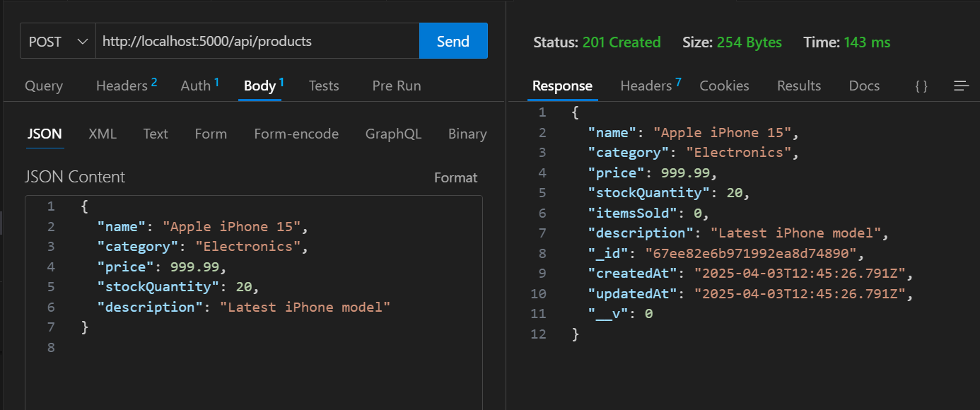The height and width of the screenshot is (410, 980).
Task: Select the Response tab
Action: (562, 86)
